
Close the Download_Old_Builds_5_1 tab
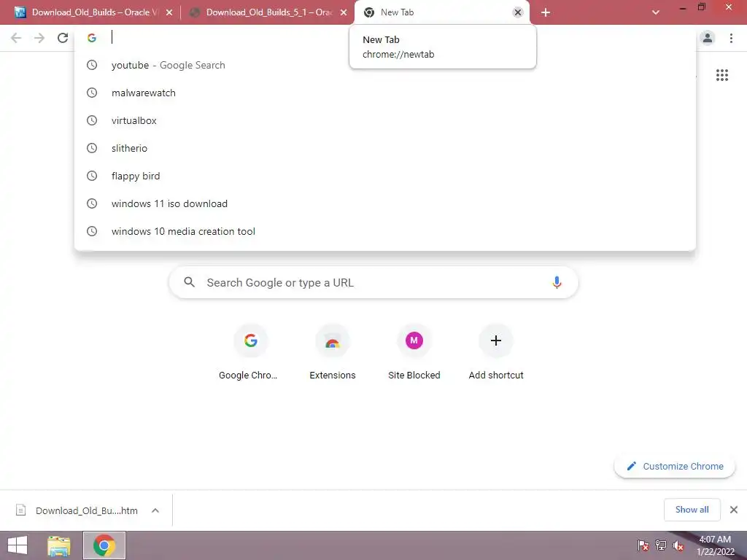click(x=344, y=12)
